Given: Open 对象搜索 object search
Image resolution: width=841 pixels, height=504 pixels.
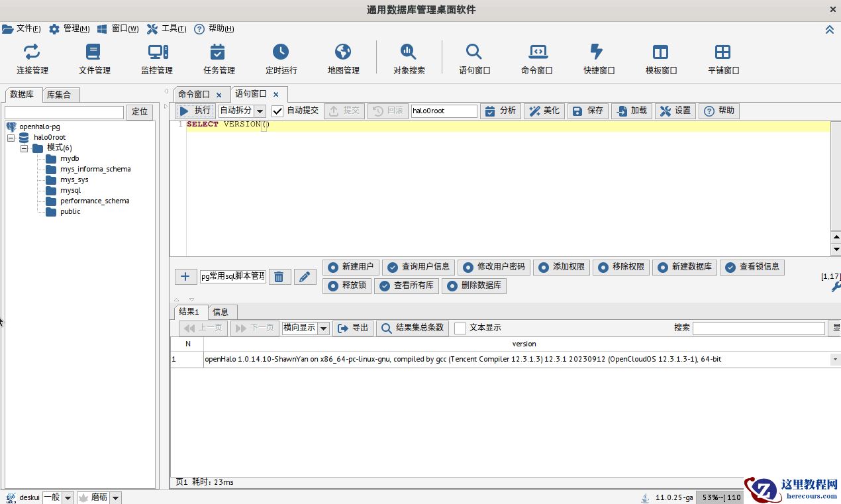Looking at the screenshot, I should point(409,58).
